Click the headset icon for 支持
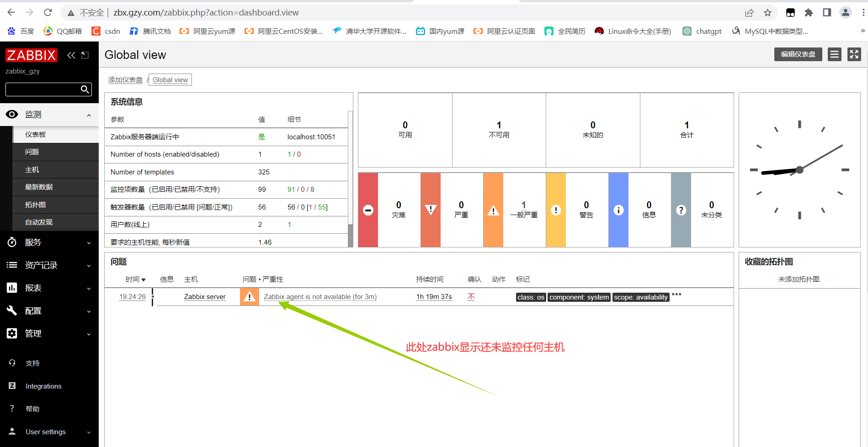Image resolution: width=868 pixels, height=447 pixels. [x=12, y=363]
